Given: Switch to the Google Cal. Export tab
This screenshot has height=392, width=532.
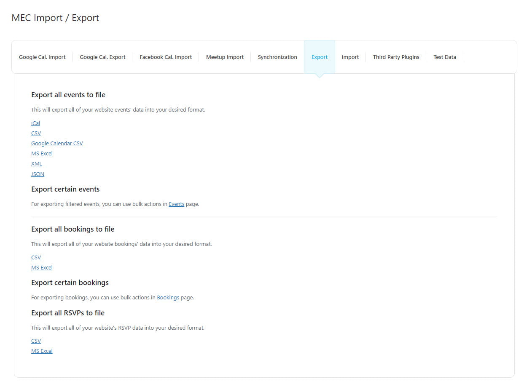Looking at the screenshot, I should click(102, 57).
